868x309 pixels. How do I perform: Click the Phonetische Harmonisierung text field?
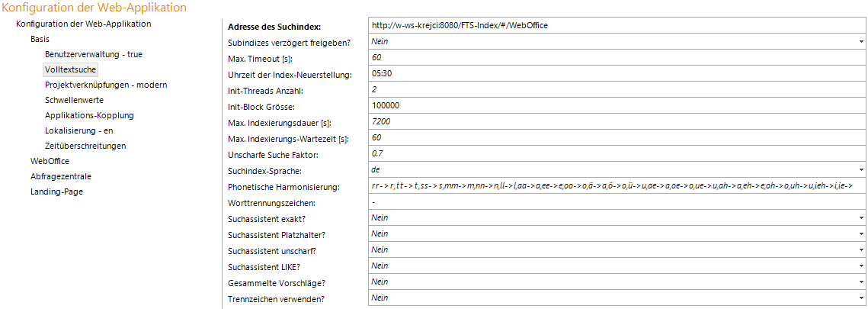[616, 185]
